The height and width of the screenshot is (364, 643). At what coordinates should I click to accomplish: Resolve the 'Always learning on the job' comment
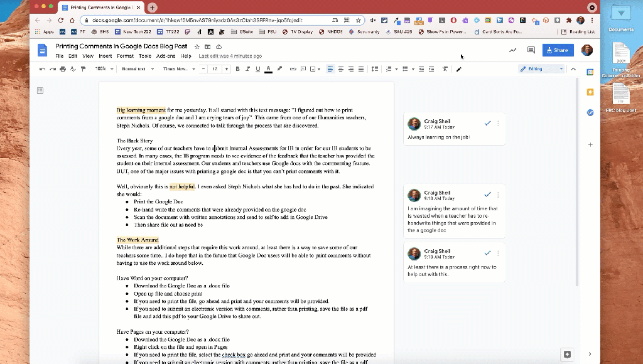click(487, 123)
